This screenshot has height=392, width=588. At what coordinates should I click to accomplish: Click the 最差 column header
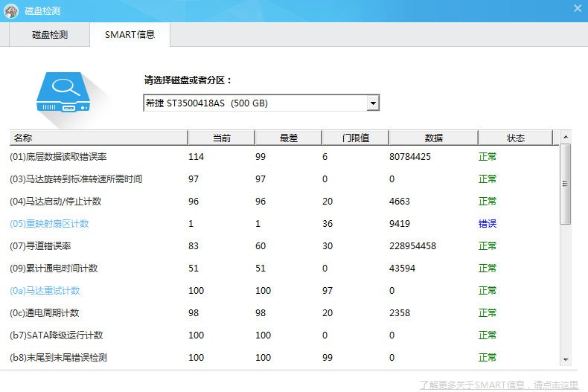[288, 138]
